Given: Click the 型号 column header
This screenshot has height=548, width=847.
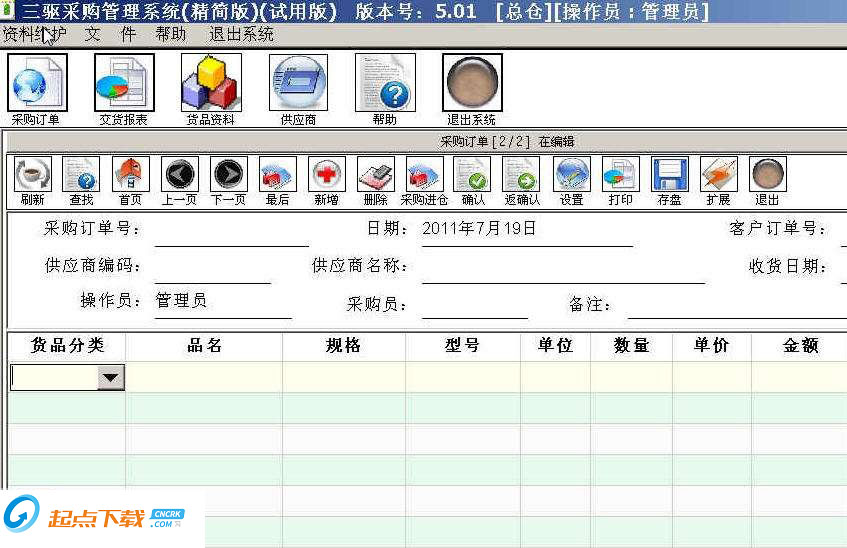Looking at the screenshot, I should pos(463,346).
